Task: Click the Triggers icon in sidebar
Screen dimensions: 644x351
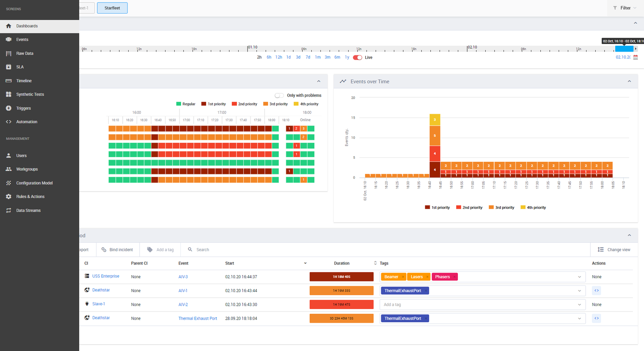Action: (x=8, y=108)
